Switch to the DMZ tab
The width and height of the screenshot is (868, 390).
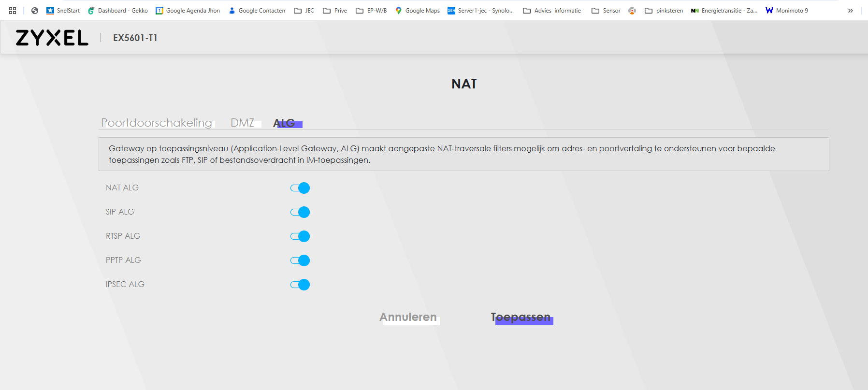pyautogui.click(x=243, y=123)
